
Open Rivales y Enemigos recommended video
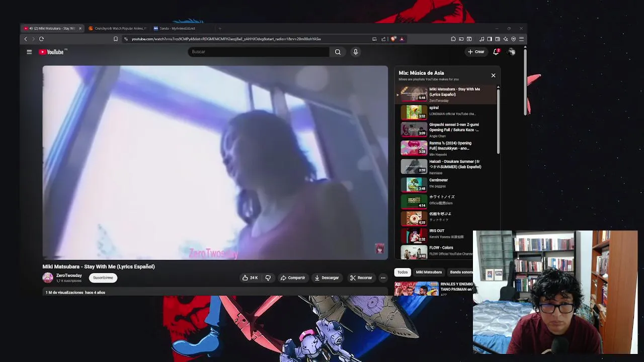pos(434,288)
